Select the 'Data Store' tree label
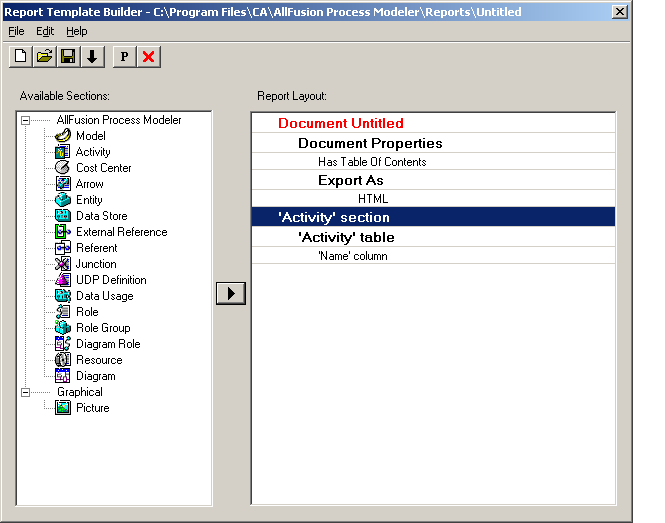This screenshot has height=523, width=665. (102, 216)
